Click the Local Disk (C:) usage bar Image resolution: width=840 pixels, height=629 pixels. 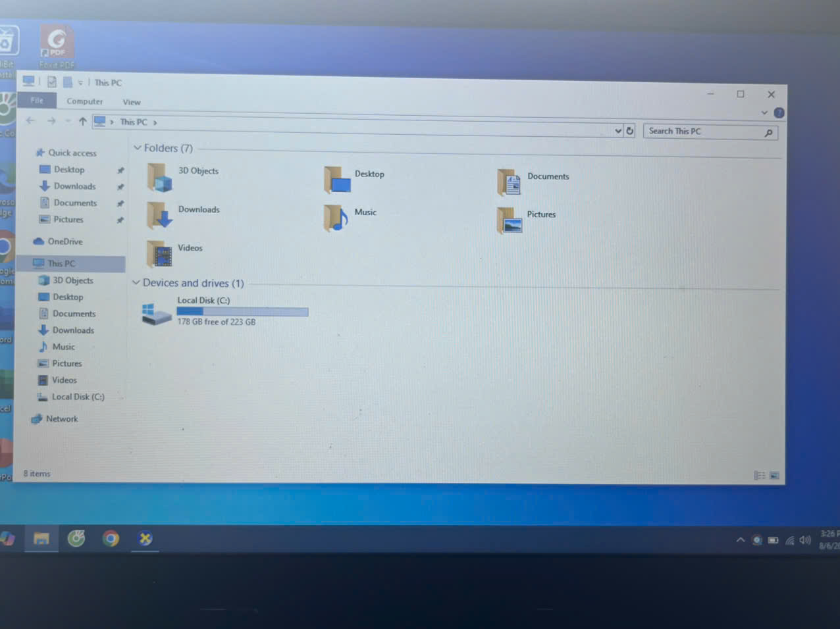(x=242, y=312)
